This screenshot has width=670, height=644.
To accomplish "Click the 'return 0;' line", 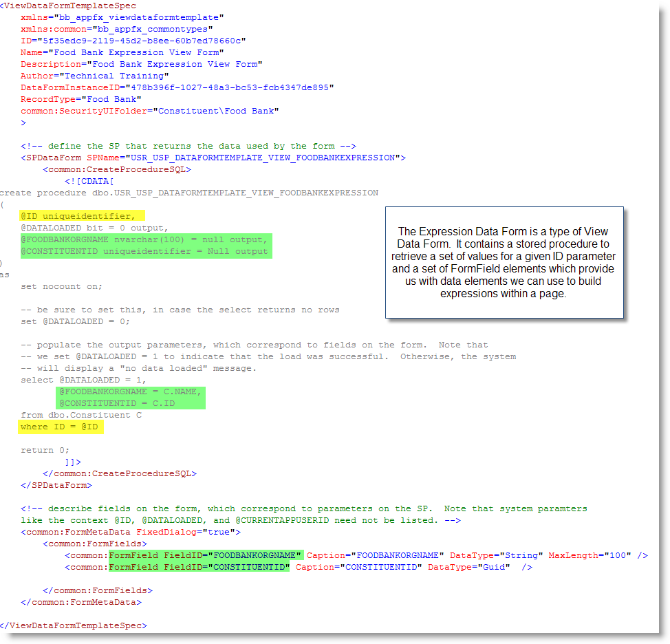I will pyautogui.click(x=45, y=450).
